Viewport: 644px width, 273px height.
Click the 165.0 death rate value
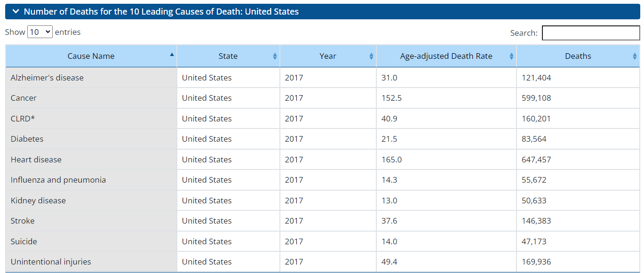pyautogui.click(x=391, y=160)
